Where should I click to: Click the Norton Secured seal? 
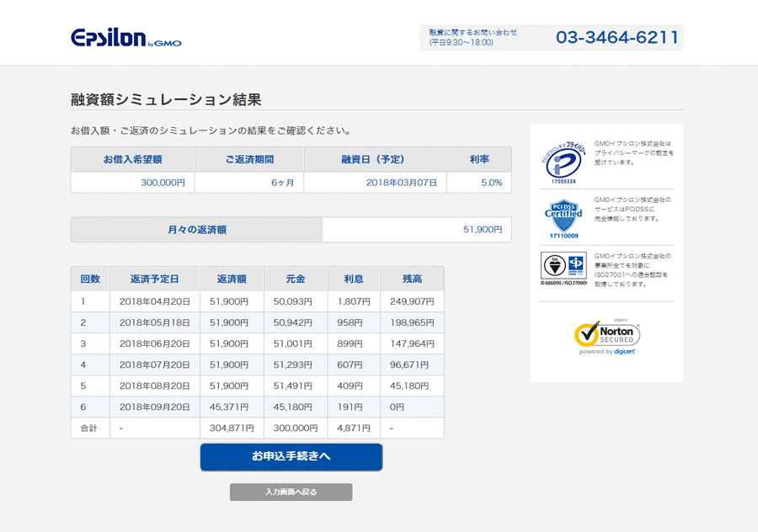[x=607, y=337]
